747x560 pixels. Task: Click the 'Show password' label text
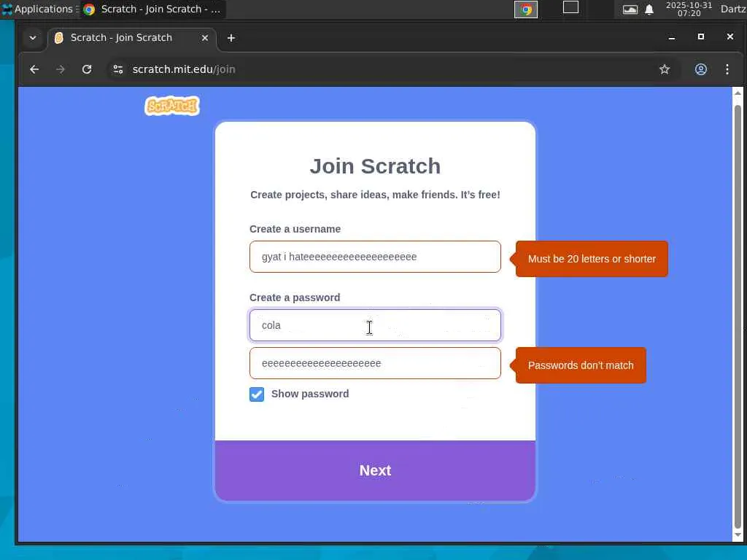point(310,394)
